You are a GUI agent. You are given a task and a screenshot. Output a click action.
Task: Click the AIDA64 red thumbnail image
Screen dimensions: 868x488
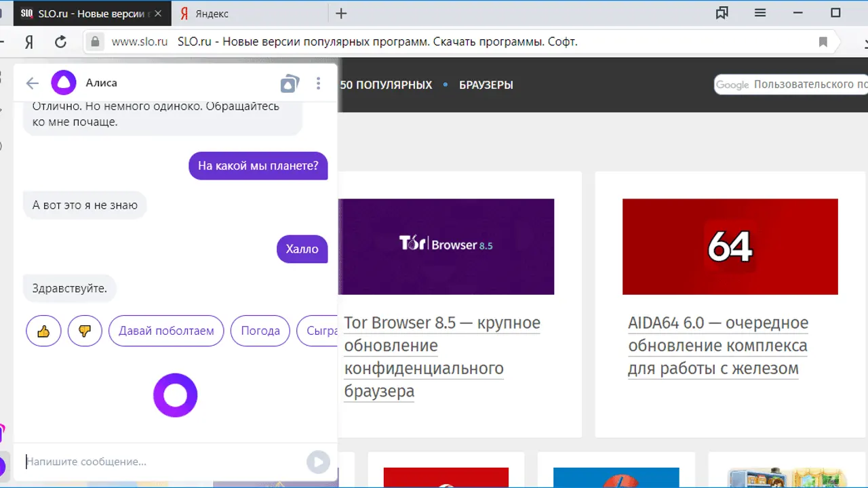point(730,247)
